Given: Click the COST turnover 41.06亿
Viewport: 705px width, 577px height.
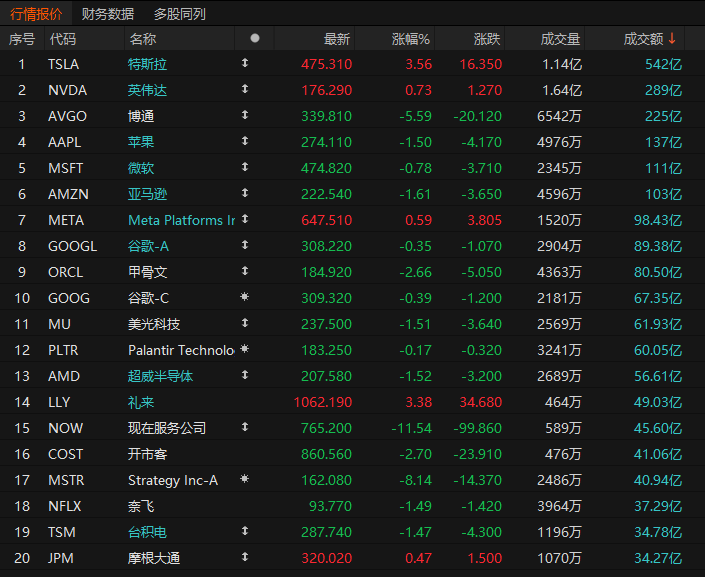Looking at the screenshot, I should tap(658, 455).
